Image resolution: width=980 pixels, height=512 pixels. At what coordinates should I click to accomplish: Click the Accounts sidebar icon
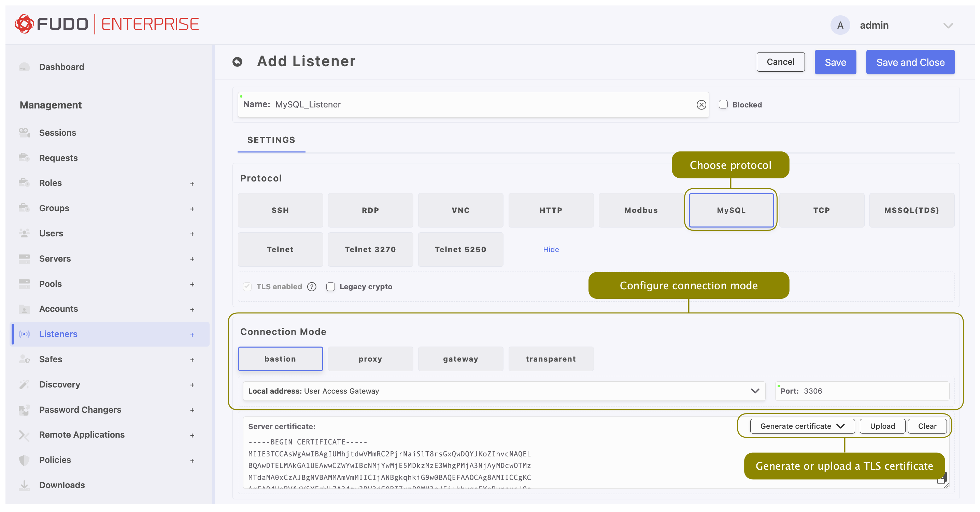[24, 309]
